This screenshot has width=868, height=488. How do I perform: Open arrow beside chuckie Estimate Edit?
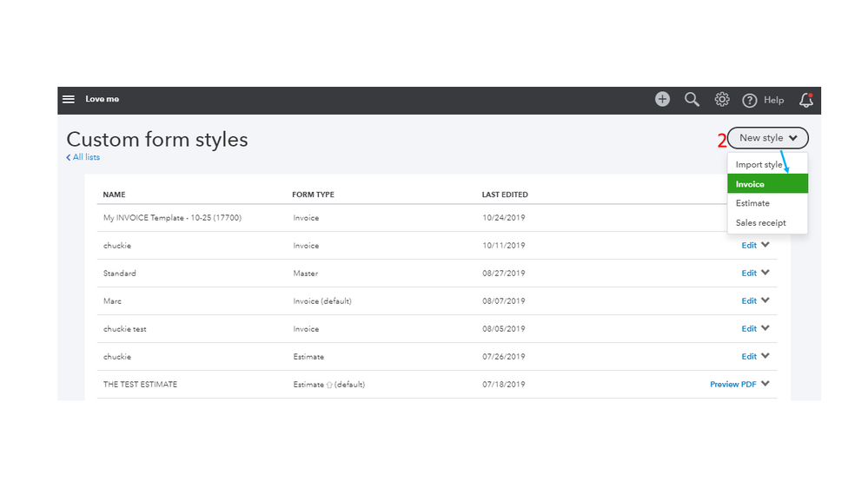[x=765, y=356]
